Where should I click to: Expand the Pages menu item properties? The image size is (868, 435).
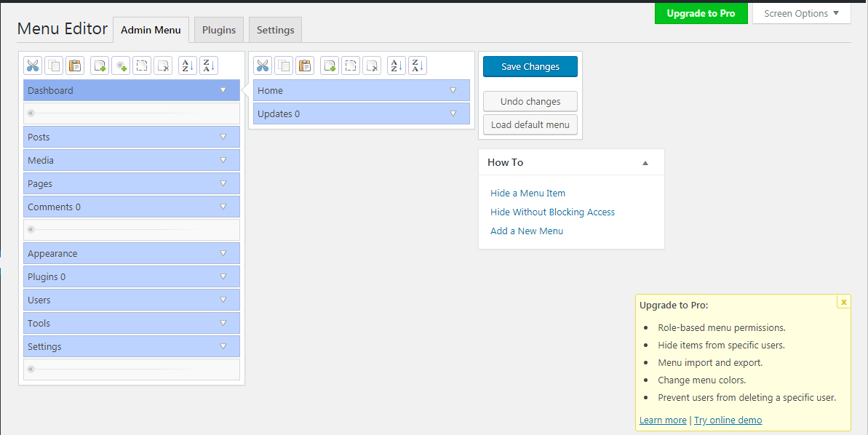pos(223,183)
